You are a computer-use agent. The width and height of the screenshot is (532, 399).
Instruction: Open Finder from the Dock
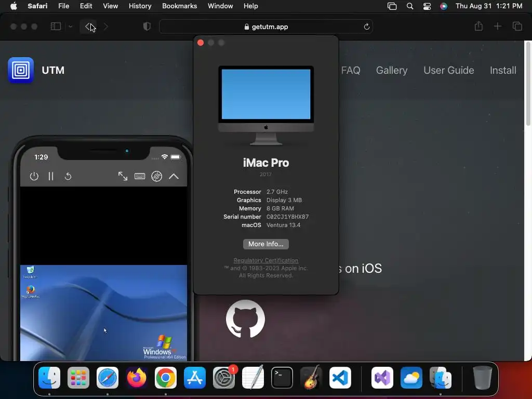click(x=49, y=378)
